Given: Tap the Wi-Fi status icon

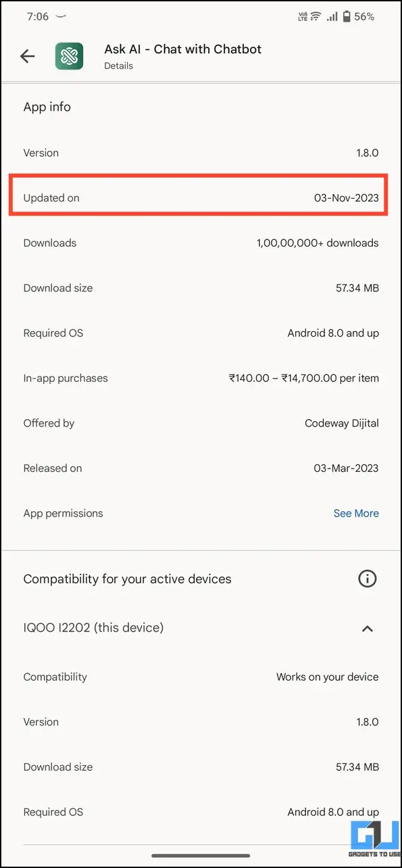Looking at the screenshot, I should [x=316, y=17].
